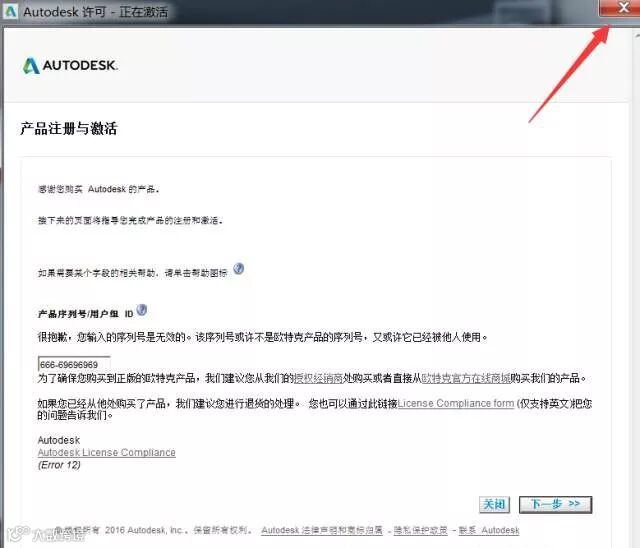Open the Autodesk 法律声明和商标归属 footer link

click(322, 530)
